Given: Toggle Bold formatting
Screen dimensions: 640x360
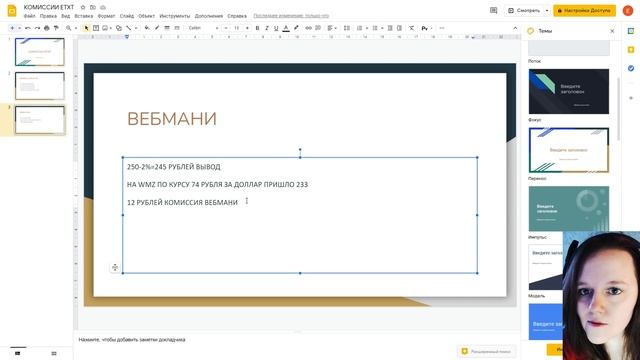Looking at the screenshot, I should [x=257, y=28].
